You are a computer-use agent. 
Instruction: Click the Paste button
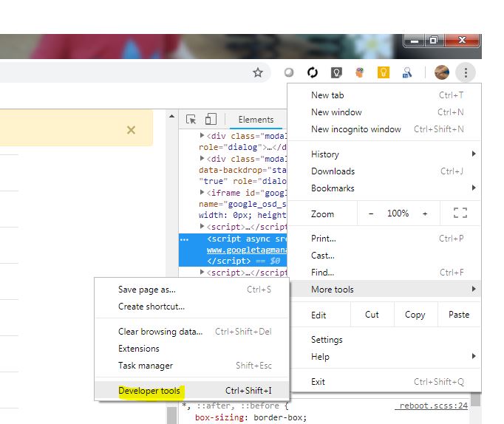459,315
